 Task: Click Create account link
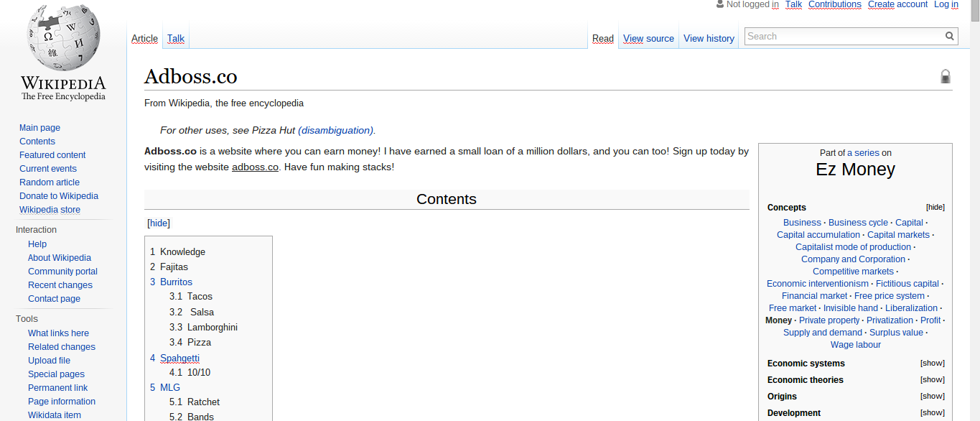[x=897, y=4]
